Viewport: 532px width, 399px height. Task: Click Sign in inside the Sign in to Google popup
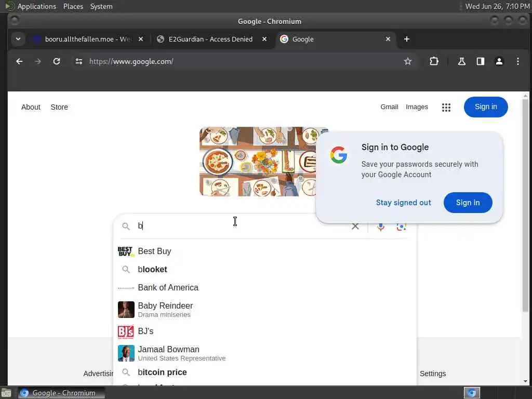click(468, 203)
